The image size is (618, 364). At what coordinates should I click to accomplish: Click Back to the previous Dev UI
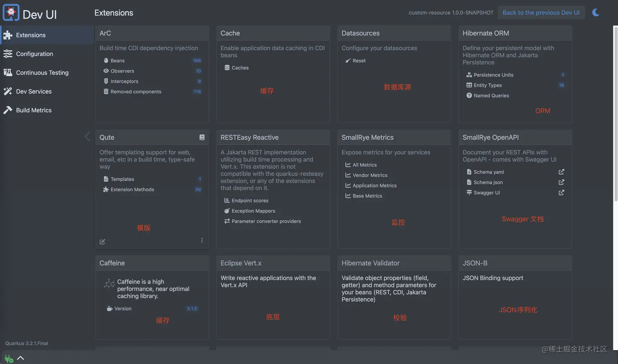[x=541, y=13]
